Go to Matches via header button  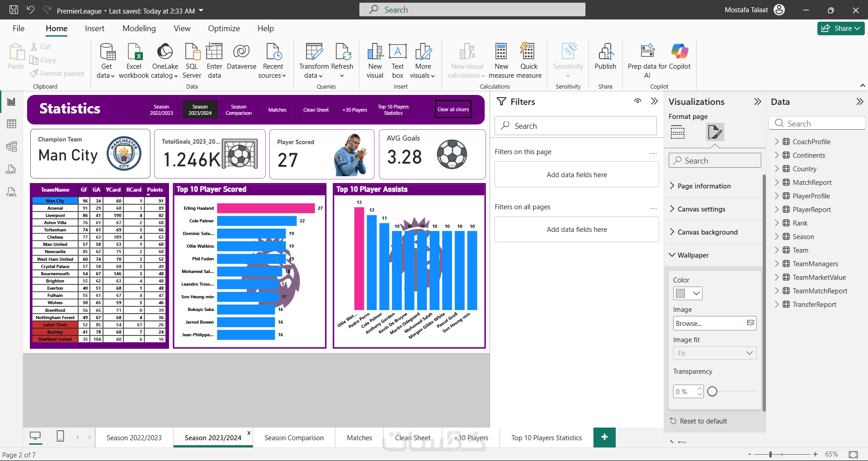pyautogui.click(x=277, y=110)
